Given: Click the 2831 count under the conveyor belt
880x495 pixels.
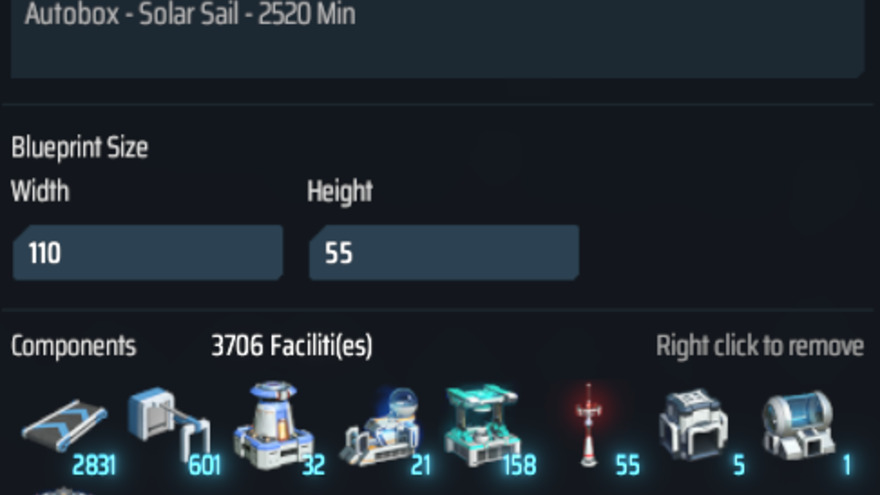Looking at the screenshot, I should click(94, 465).
